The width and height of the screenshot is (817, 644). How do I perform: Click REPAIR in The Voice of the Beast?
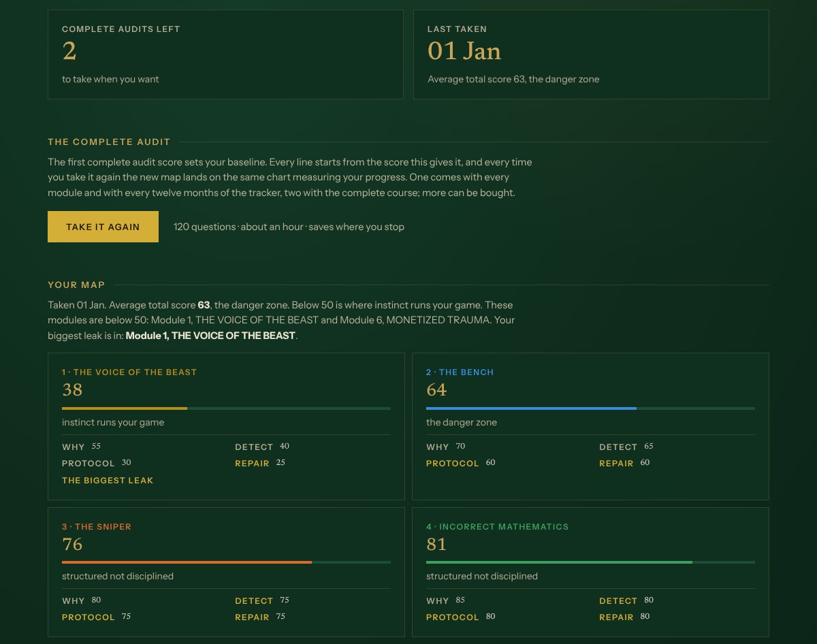coord(253,464)
